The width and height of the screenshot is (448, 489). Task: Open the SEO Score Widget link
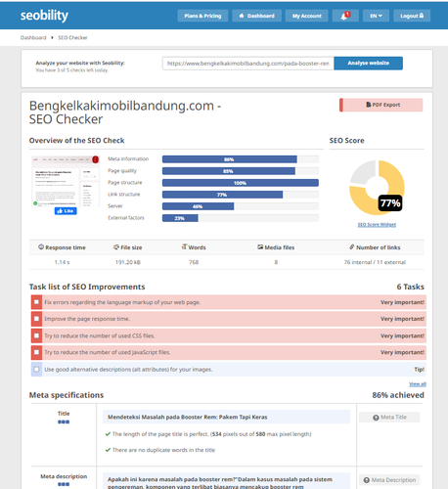pos(377,224)
